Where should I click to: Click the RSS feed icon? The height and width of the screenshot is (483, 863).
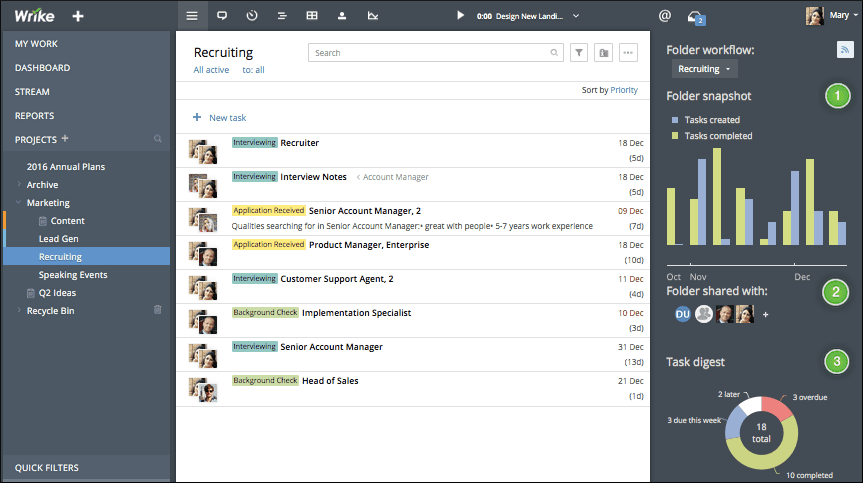coord(845,50)
